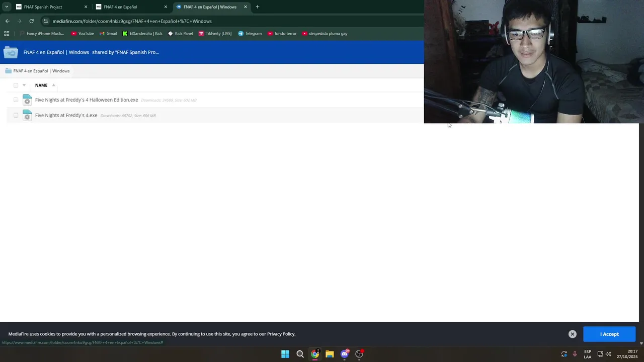Screen dimensions: 644x362
Task: Click the Downloads: 68702 size info text
Action: [128, 116]
